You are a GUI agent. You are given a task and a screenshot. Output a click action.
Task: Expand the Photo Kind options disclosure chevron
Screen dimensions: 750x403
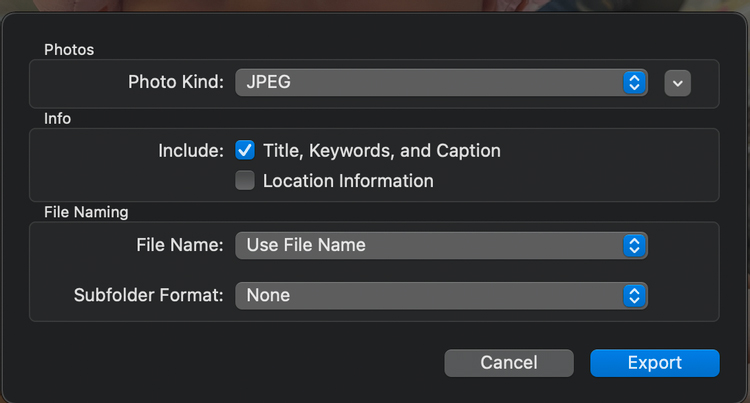pyautogui.click(x=677, y=83)
